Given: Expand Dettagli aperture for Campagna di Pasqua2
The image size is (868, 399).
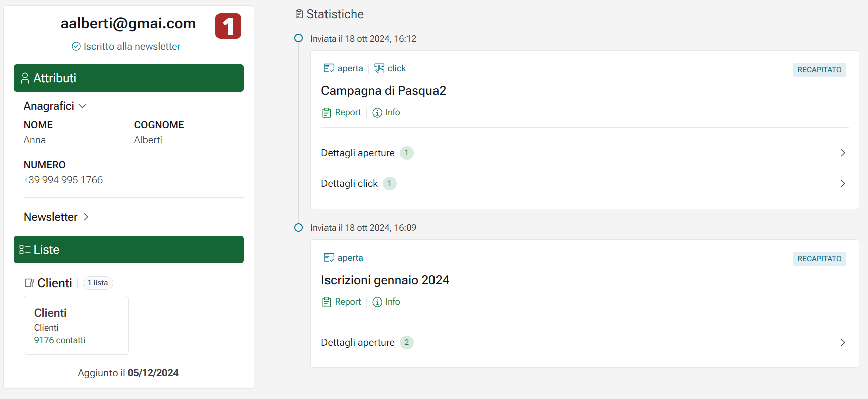Looking at the screenshot, I should pos(842,153).
